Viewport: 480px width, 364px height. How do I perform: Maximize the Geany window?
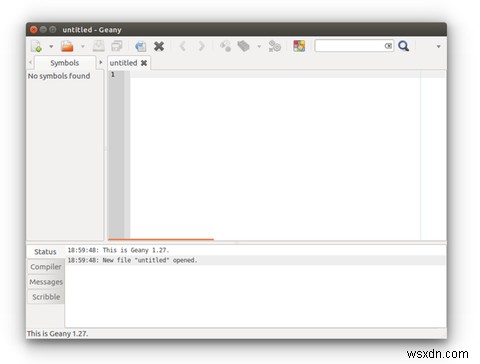click(53, 30)
